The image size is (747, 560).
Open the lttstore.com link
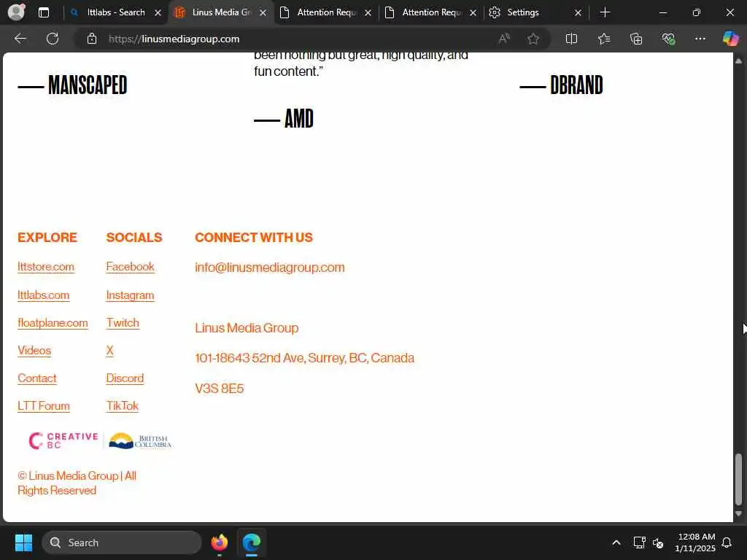(46, 267)
